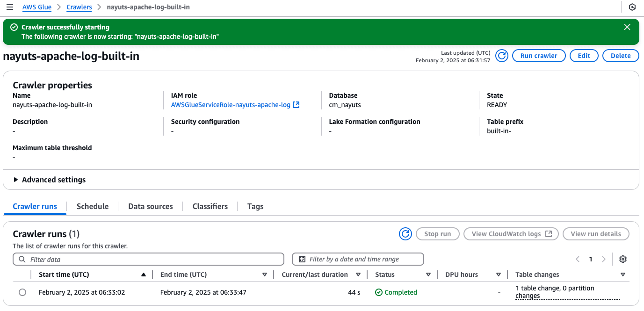
Task: Sort by End time (UTC) column
Action: 265,275
